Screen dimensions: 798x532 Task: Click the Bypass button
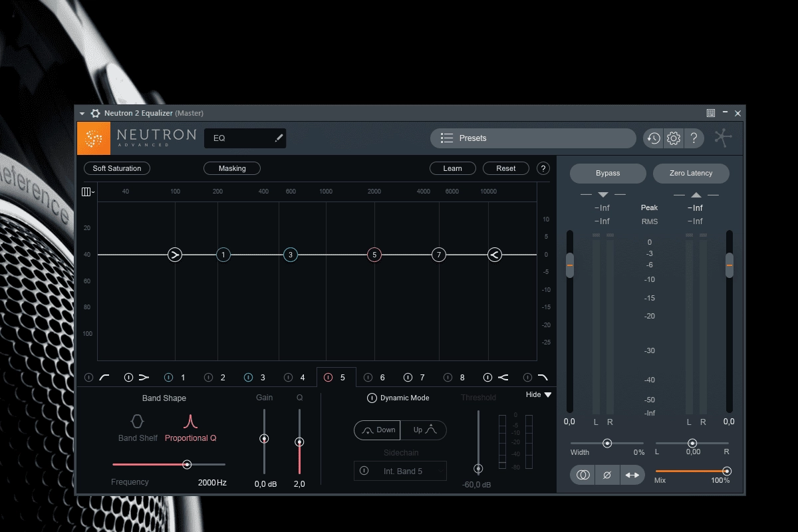tap(608, 173)
